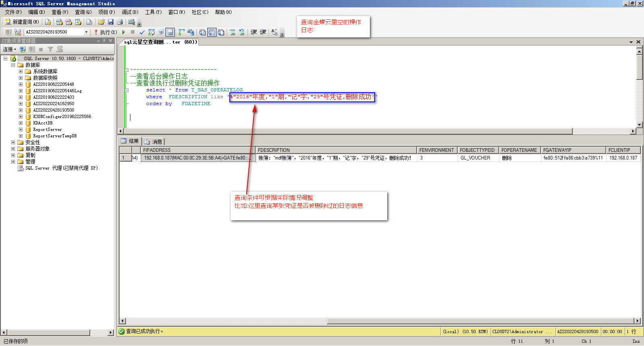Switch to the 消息 tab

tap(153, 141)
